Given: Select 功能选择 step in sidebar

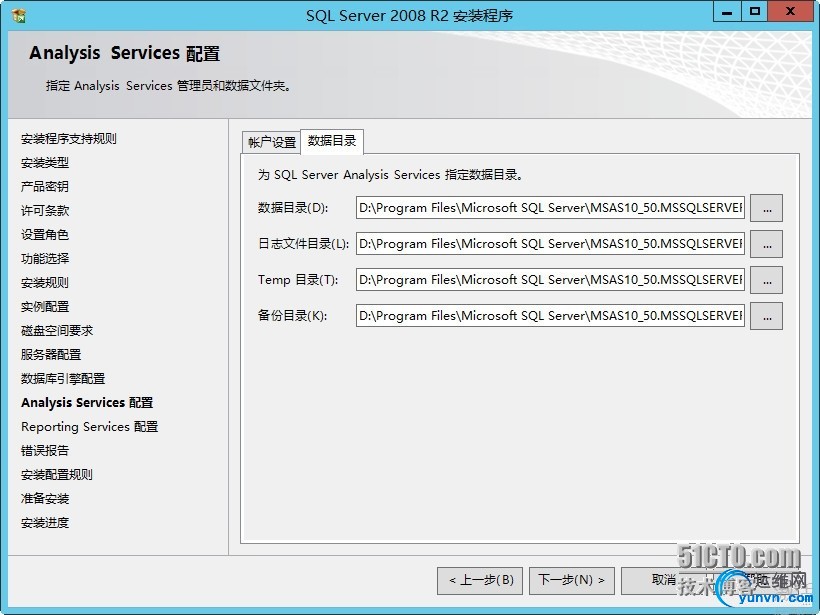Looking at the screenshot, I should point(45,259).
